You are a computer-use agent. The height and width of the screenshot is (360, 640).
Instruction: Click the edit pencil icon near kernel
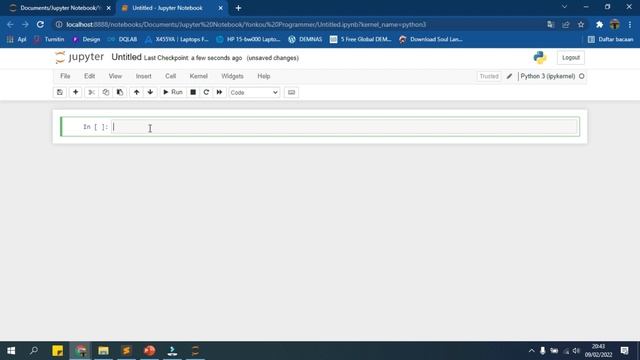[509, 76]
